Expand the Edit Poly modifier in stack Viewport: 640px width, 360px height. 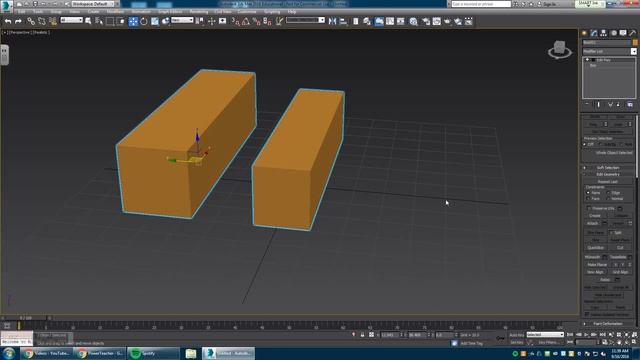pos(587,60)
